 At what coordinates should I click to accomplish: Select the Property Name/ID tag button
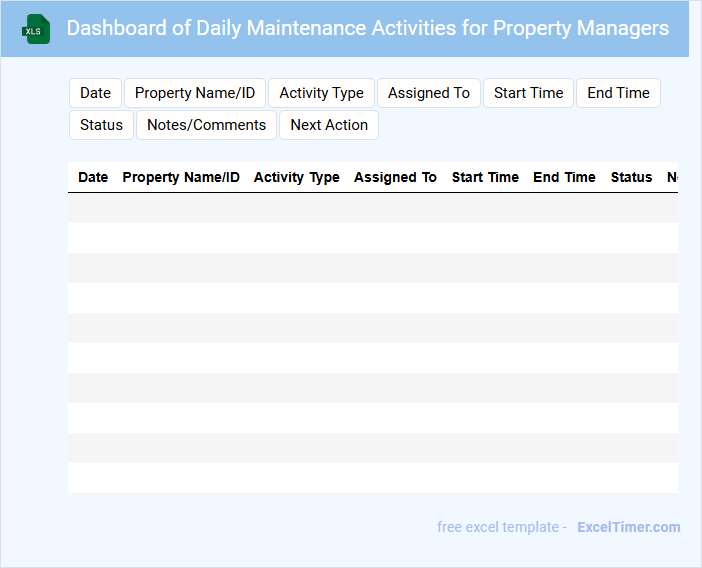tap(195, 93)
